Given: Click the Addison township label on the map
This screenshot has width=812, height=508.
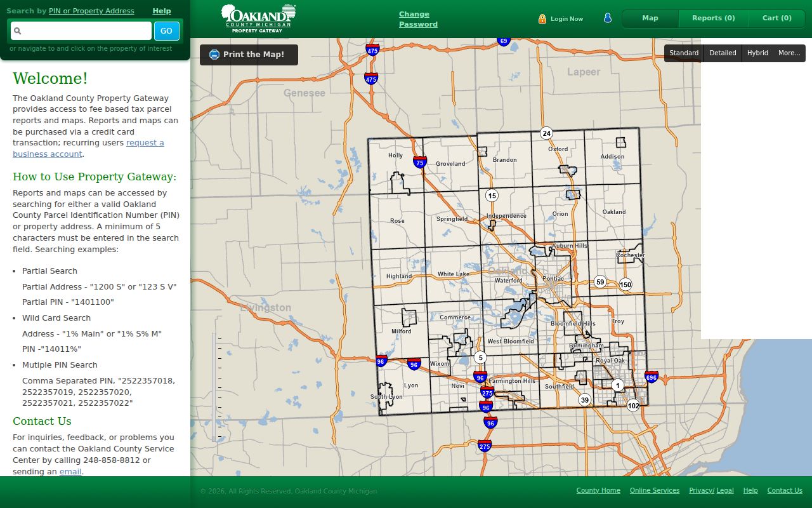Looking at the screenshot, I should (612, 157).
